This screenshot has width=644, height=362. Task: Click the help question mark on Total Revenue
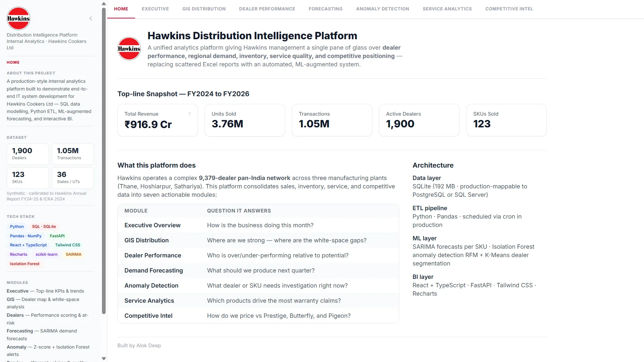190,114
